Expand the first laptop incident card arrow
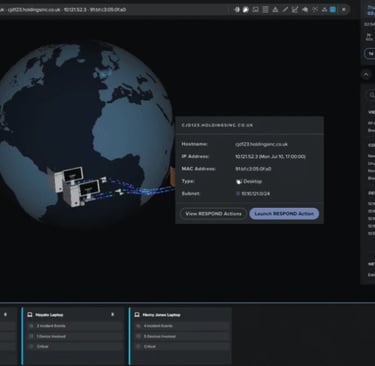Viewport: 375px width, 366px height. pyautogui.click(x=113, y=314)
